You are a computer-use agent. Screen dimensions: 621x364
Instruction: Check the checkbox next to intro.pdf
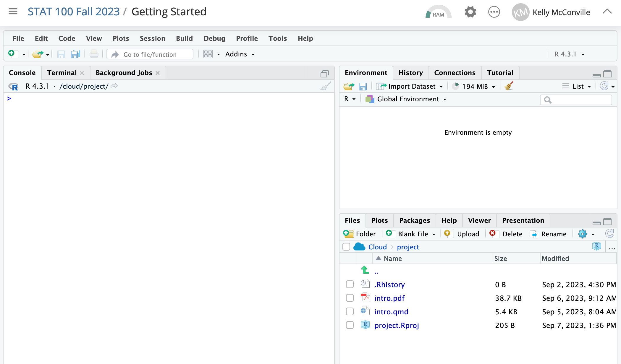pyautogui.click(x=350, y=298)
